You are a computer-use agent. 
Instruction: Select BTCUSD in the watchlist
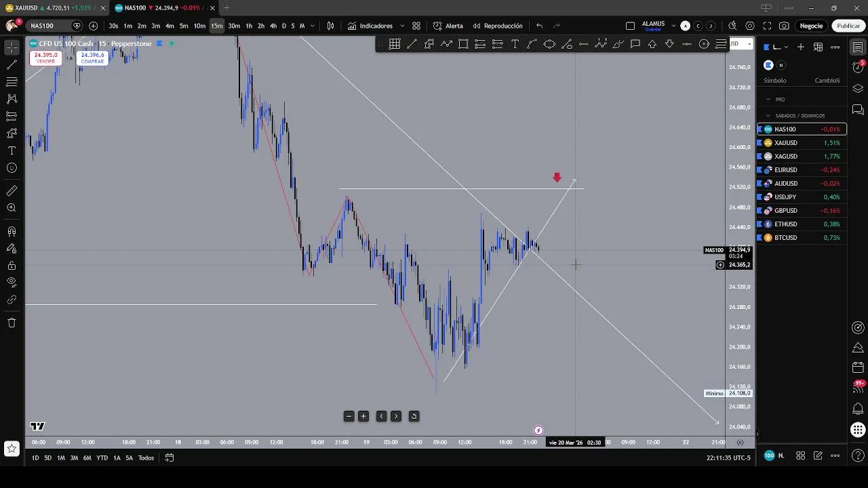pyautogui.click(x=802, y=238)
